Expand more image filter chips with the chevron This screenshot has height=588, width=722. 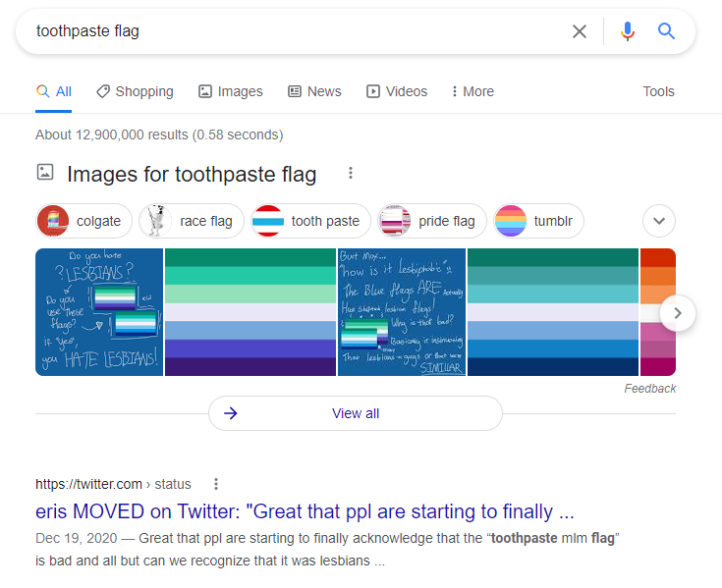659,221
